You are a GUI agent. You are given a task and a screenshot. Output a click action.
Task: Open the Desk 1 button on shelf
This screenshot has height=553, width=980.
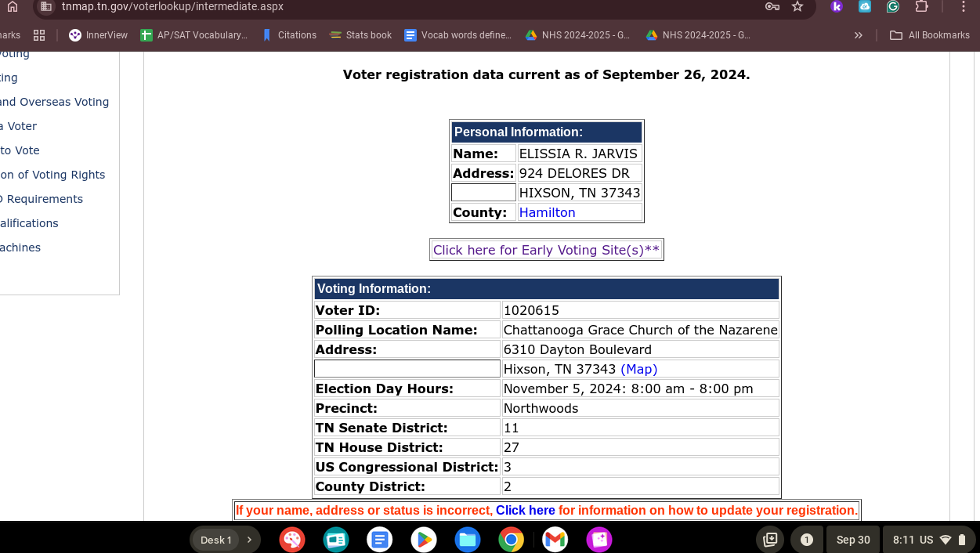[x=216, y=540]
